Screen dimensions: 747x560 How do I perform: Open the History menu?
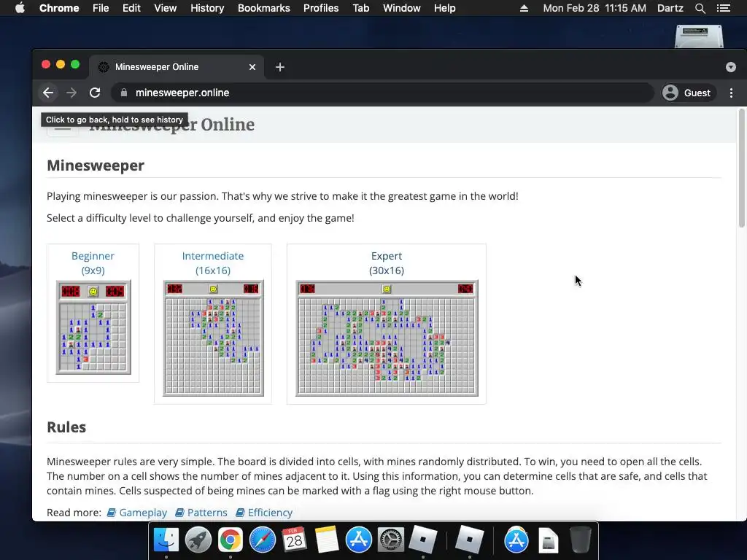click(x=207, y=8)
